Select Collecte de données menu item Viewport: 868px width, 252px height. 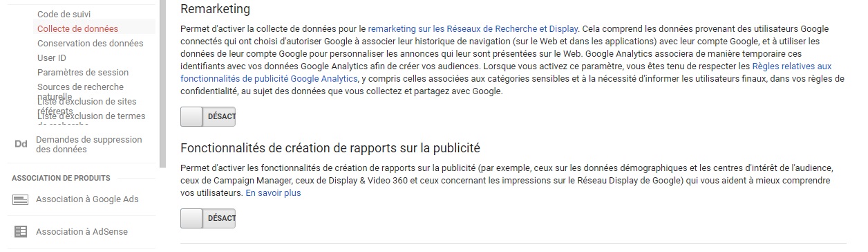tap(77, 28)
